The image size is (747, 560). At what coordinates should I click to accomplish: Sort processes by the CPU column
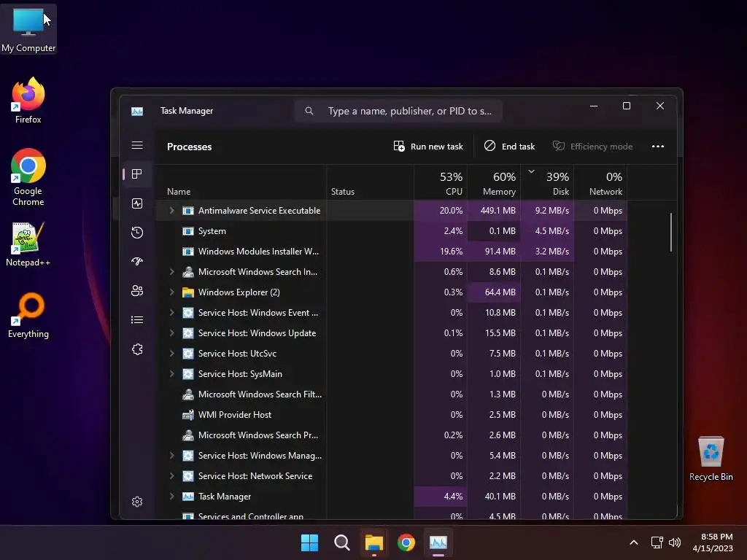pos(441,182)
